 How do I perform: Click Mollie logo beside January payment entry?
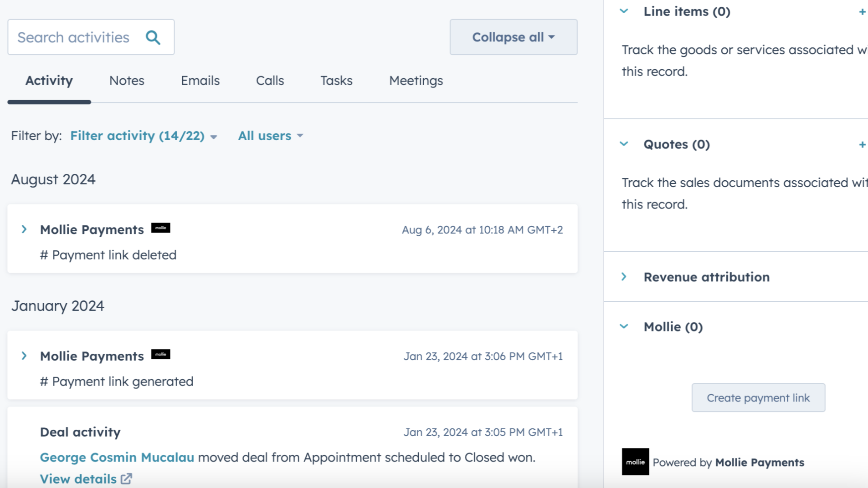pos(160,355)
